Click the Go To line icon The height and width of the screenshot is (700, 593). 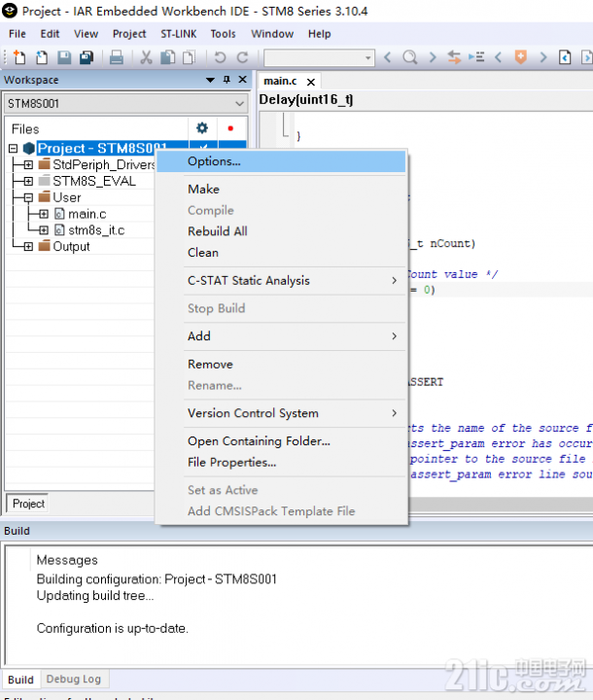point(476,57)
